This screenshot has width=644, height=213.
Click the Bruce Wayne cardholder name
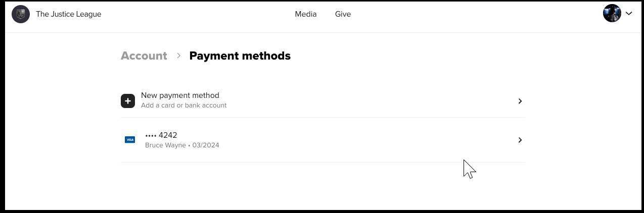(165, 145)
